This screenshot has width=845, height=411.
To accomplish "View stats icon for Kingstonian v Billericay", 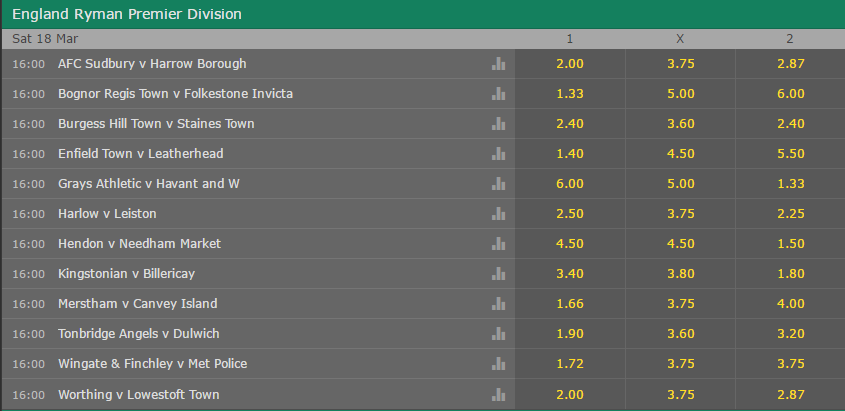I will point(498,274).
